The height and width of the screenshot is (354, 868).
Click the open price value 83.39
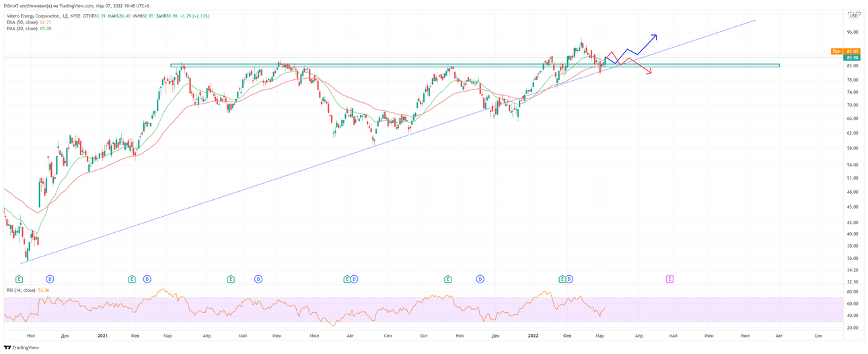[x=100, y=15]
